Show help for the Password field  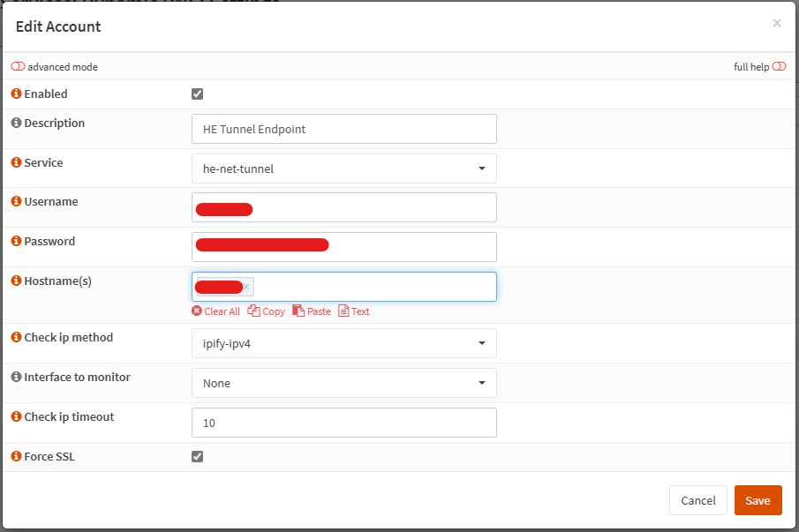pos(16,241)
